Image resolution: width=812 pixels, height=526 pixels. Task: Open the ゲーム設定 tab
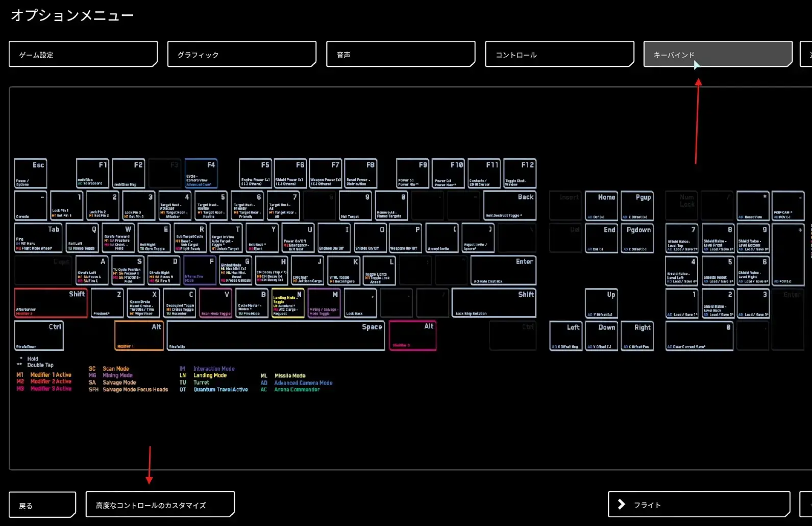(x=83, y=54)
